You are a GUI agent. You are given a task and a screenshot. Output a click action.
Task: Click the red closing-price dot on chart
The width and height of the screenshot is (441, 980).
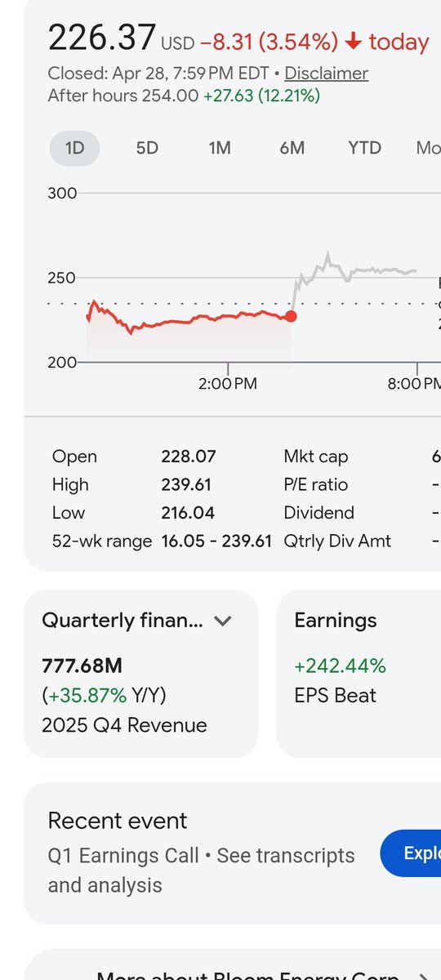pos(291,316)
